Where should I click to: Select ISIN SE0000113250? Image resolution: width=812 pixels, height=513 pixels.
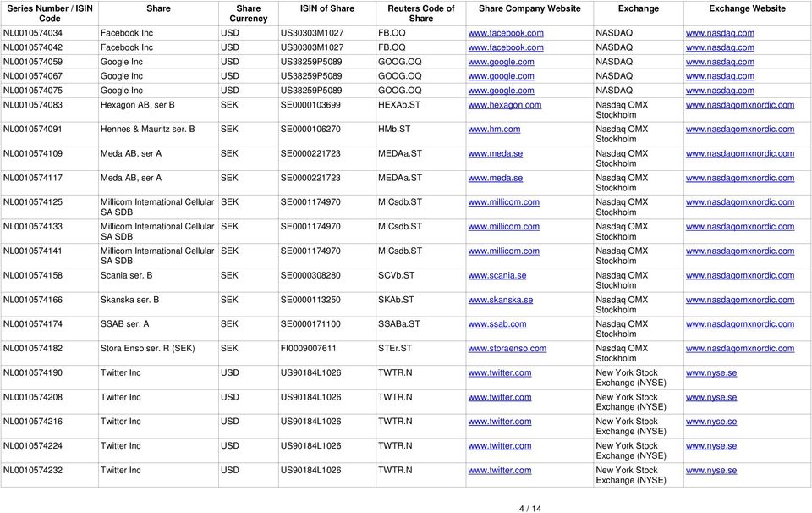point(310,300)
